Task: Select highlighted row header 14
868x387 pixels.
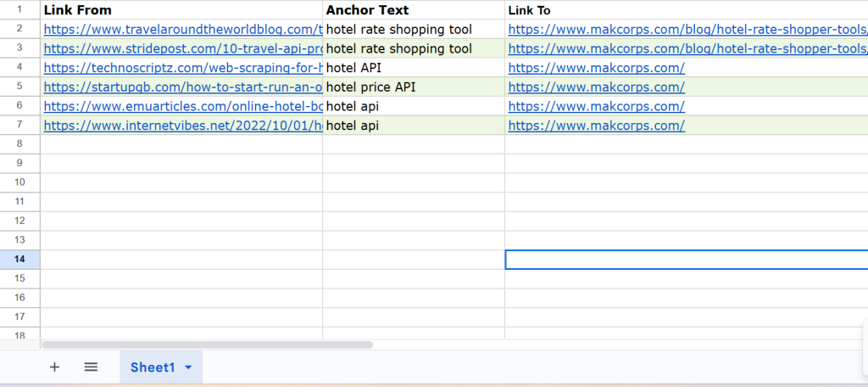Action: tap(20, 260)
